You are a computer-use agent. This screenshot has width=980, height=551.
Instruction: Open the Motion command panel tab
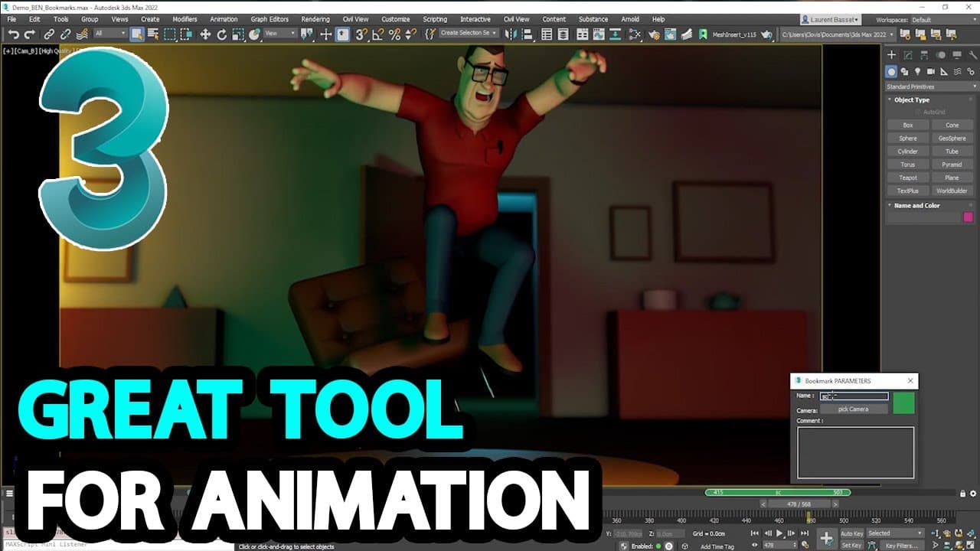coord(941,54)
